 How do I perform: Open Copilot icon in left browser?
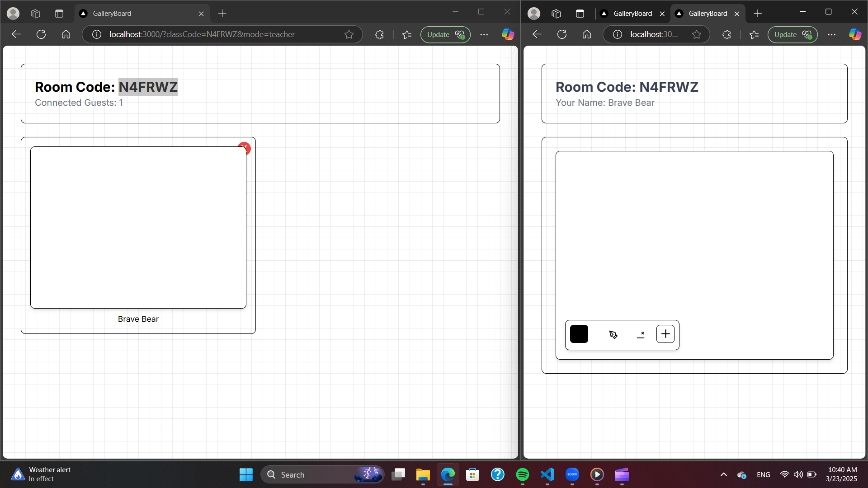[x=508, y=34]
